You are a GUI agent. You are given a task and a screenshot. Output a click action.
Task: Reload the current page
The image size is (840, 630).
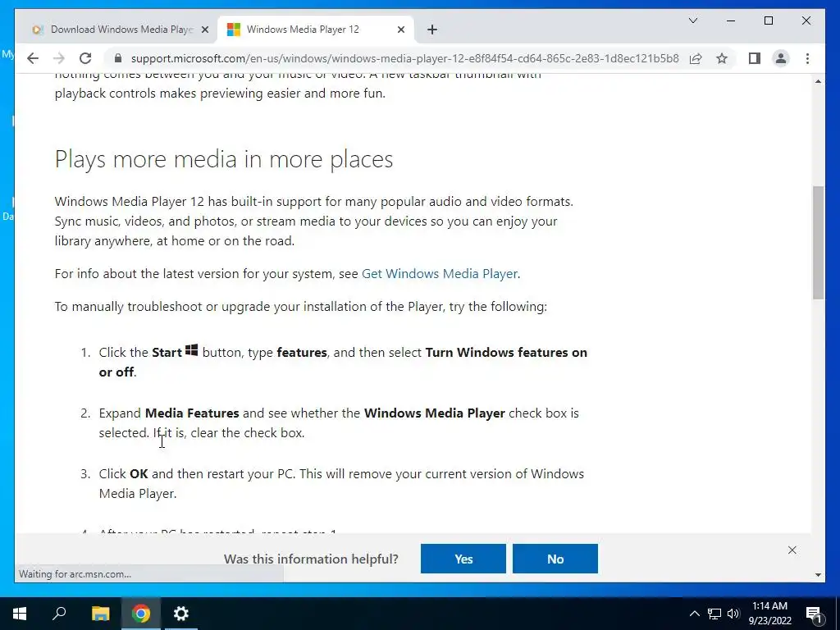tap(85, 58)
